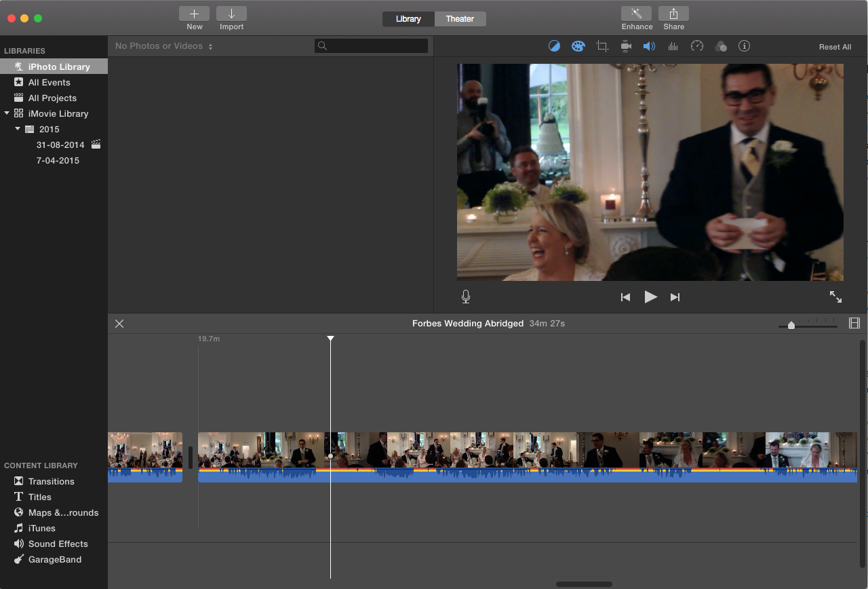Select the color correction palette icon
This screenshot has width=868, height=589.
578,46
